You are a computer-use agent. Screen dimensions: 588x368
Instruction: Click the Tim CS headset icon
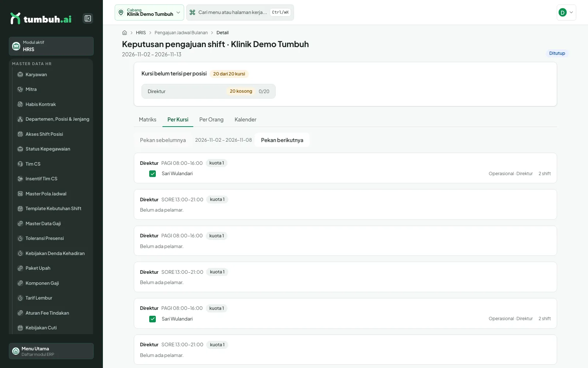pos(20,164)
